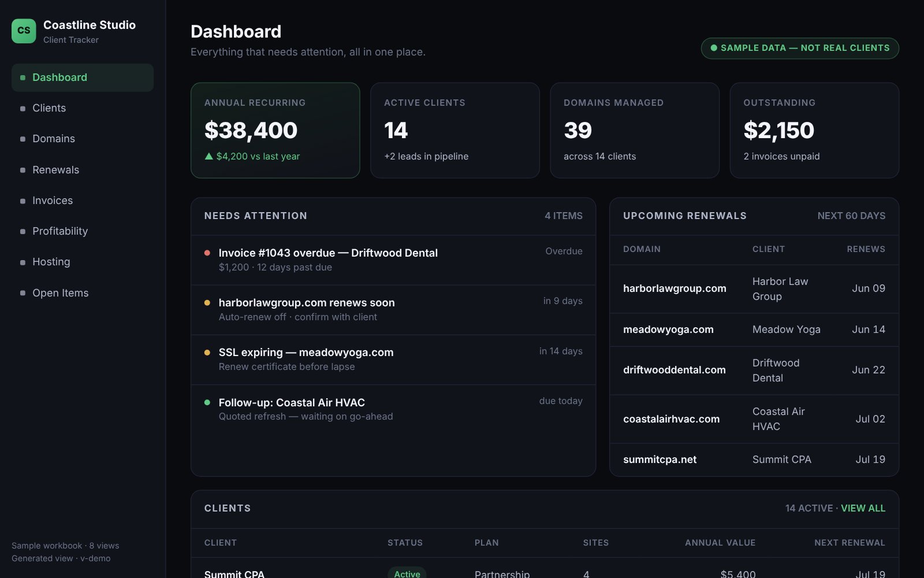Select the coastalairhvac.com renewal row
924x578 pixels.
pos(754,419)
